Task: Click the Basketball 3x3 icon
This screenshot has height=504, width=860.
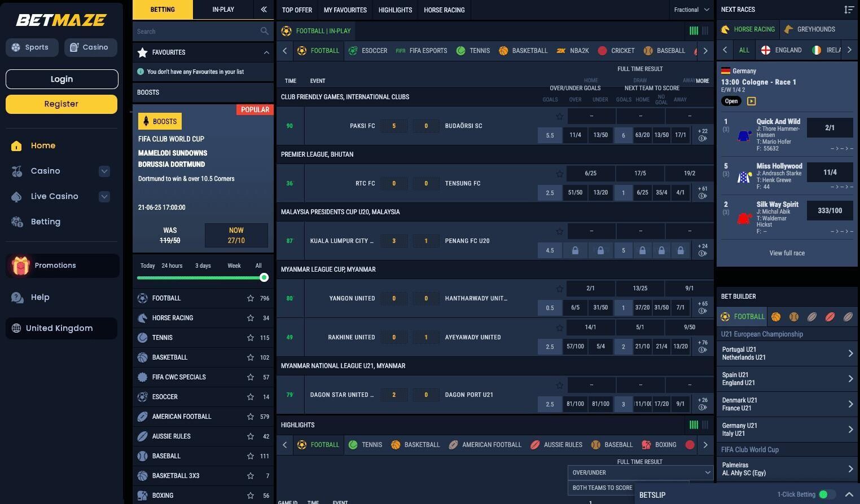Action: tap(143, 476)
